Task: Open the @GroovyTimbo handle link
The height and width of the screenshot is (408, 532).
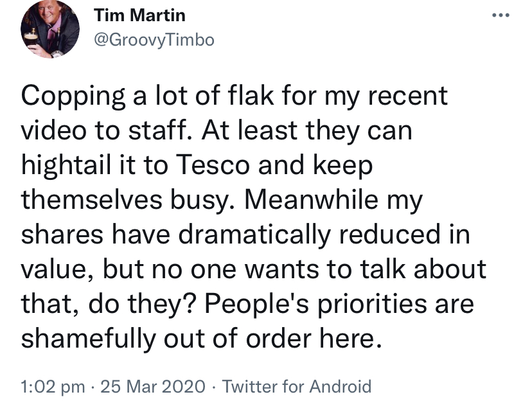Action: coord(154,40)
